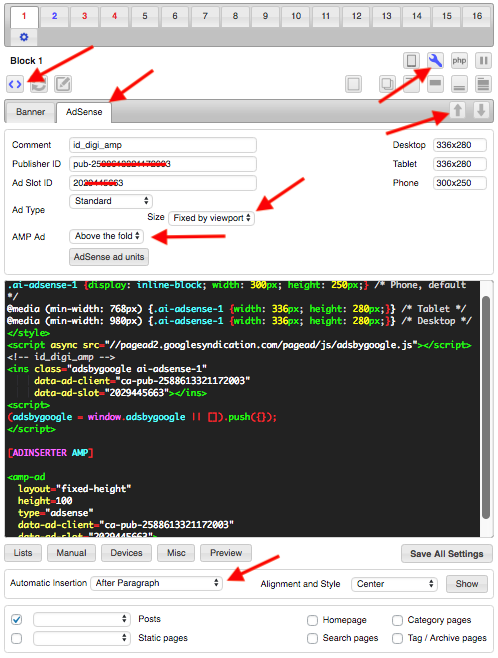The height and width of the screenshot is (658, 498).
Task: Click the Misc button
Action: 176,553
